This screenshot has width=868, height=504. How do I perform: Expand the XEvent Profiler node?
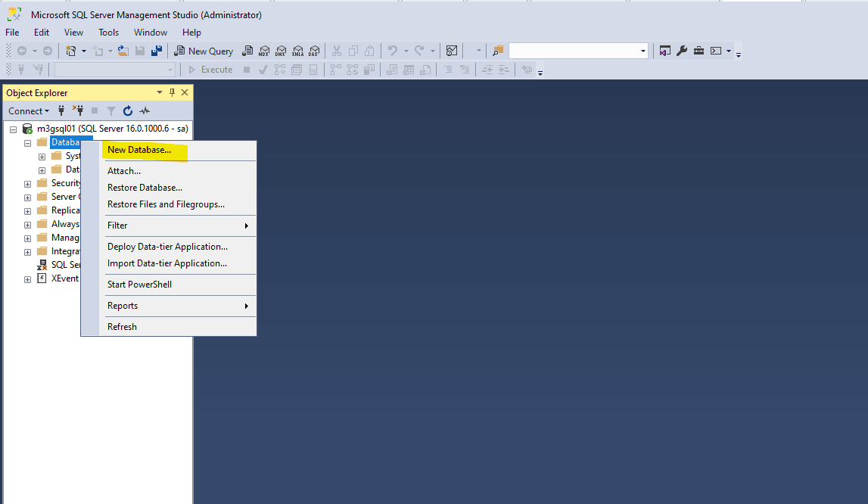click(x=27, y=279)
